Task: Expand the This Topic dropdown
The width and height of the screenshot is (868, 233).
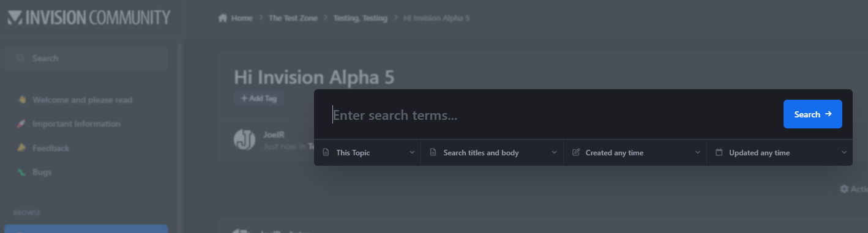Action: (x=367, y=152)
